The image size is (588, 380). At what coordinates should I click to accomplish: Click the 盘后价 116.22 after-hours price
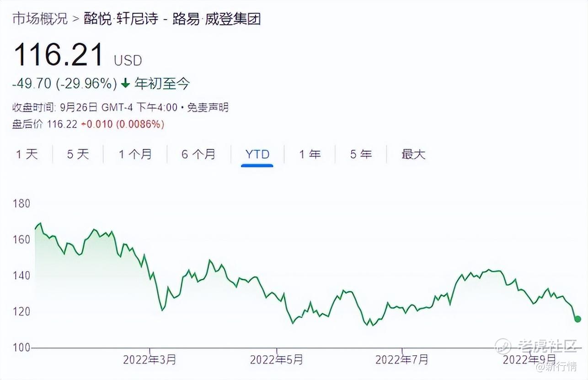coord(44,124)
